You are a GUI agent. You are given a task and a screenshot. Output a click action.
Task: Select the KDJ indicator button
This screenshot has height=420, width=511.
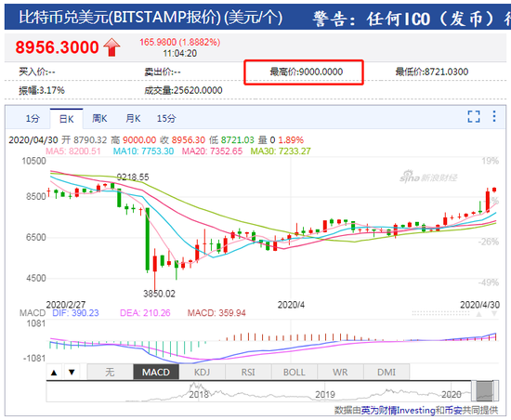(x=202, y=372)
